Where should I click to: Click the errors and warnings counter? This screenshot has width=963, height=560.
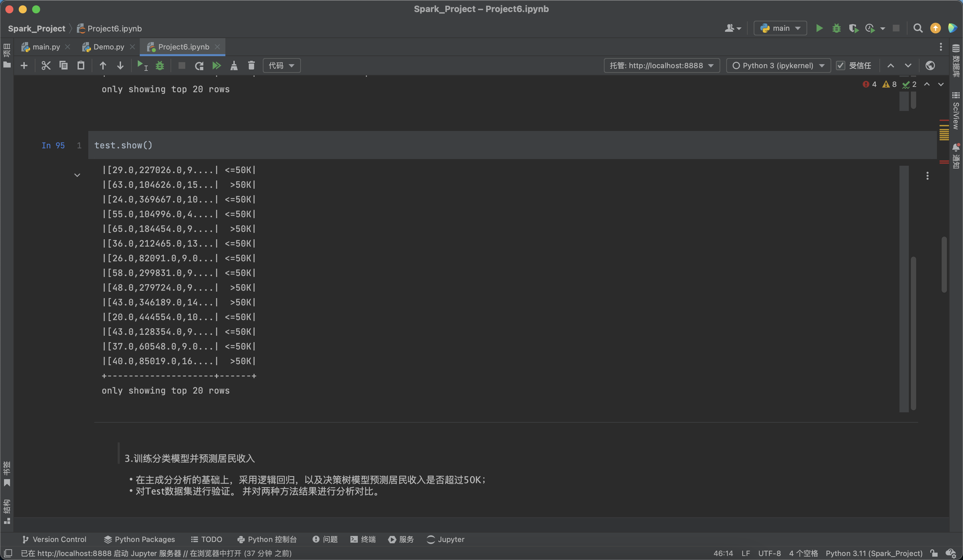890,85
